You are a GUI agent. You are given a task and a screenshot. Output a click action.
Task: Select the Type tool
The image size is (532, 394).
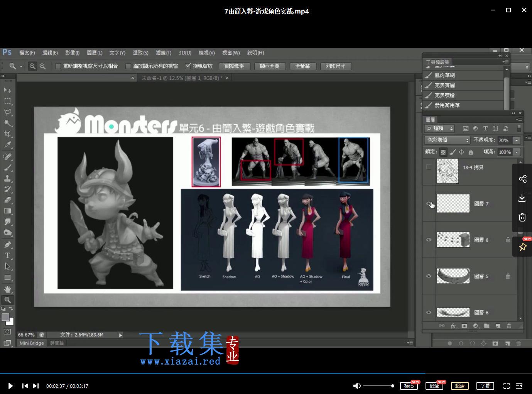click(x=7, y=255)
